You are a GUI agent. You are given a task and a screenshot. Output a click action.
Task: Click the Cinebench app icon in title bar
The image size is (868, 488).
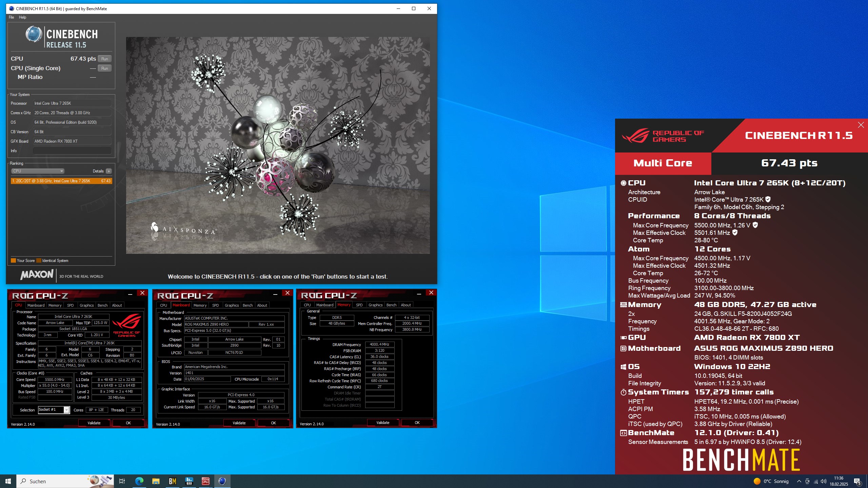tap(12, 8)
